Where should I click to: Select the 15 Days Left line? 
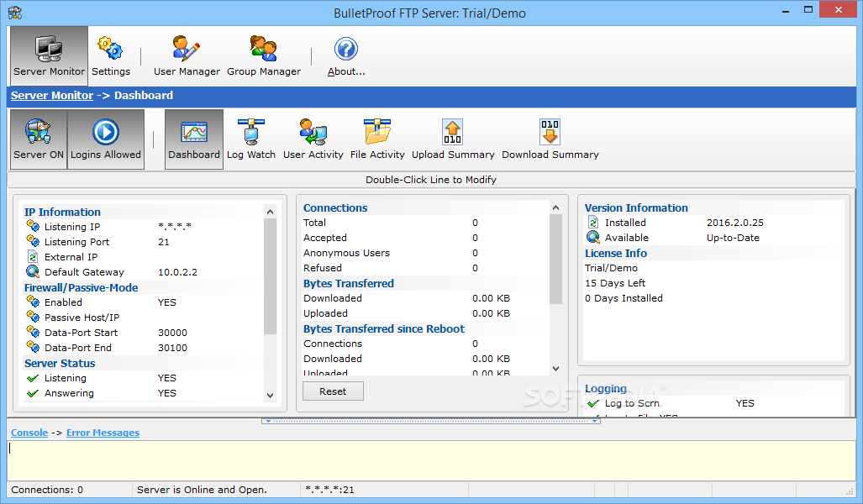click(x=615, y=283)
